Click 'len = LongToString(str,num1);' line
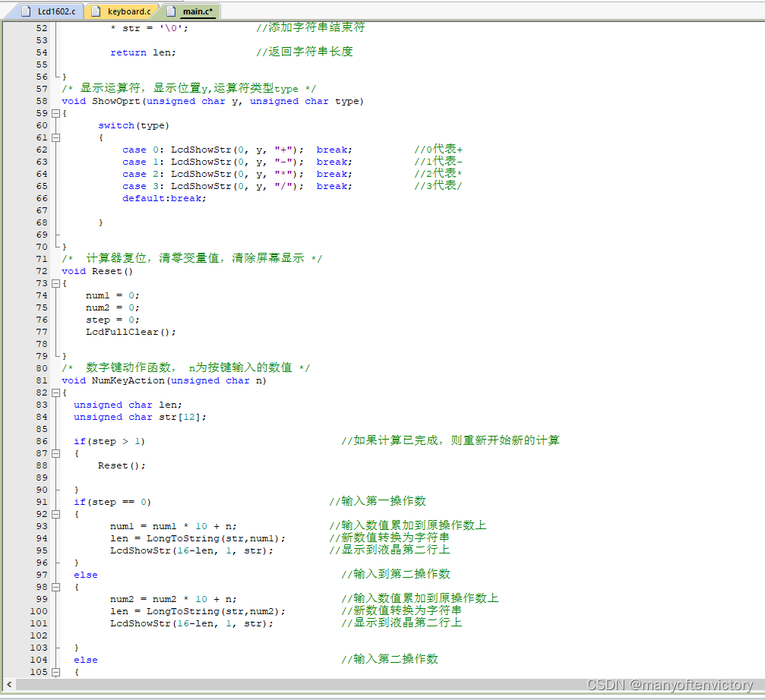Image resolution: width=765 pixels, height=700 pixels. click(198, 538)
